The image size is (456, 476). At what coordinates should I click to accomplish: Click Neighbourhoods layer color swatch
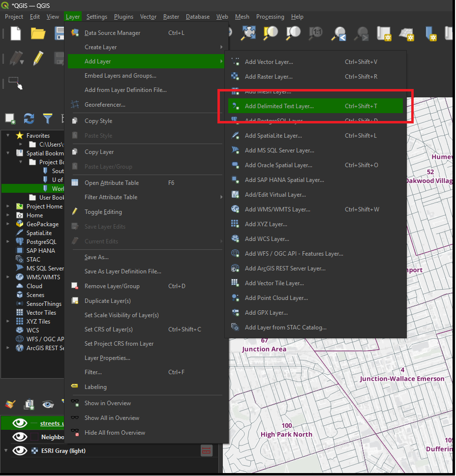coord(34,437)
